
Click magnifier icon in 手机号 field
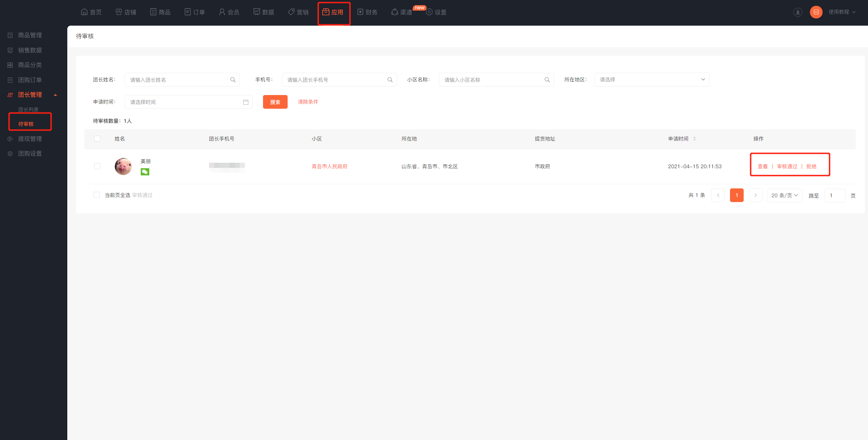[x=390, y=80]
